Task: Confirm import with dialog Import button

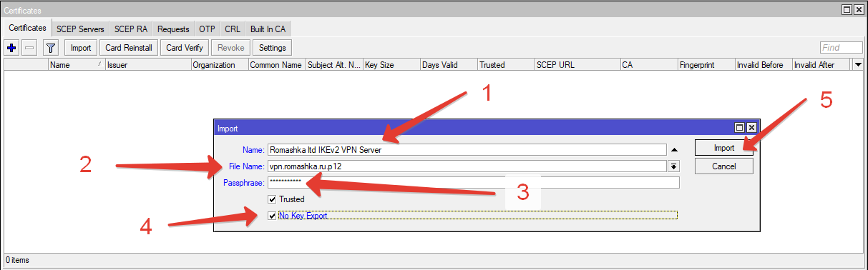Action: (724, 148)
